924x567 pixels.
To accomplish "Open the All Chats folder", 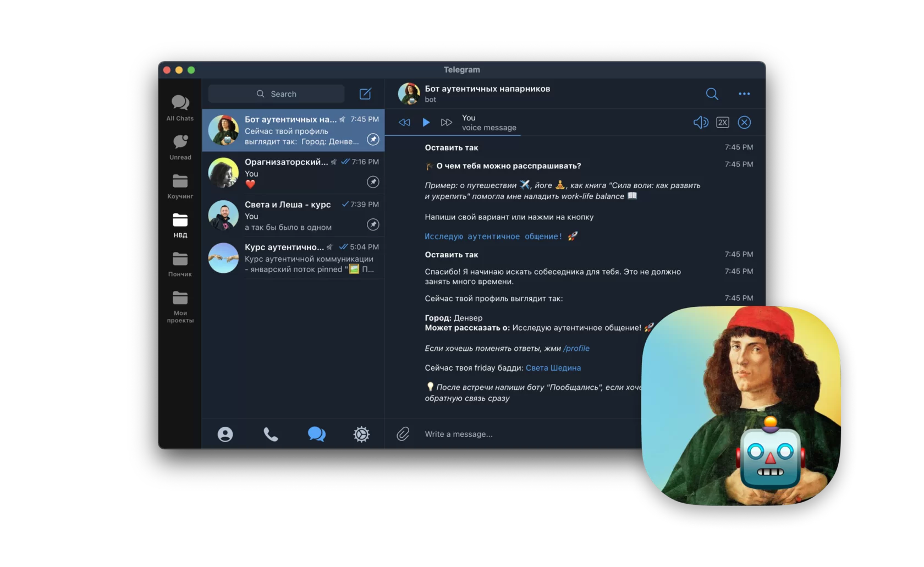I will 180,108.
